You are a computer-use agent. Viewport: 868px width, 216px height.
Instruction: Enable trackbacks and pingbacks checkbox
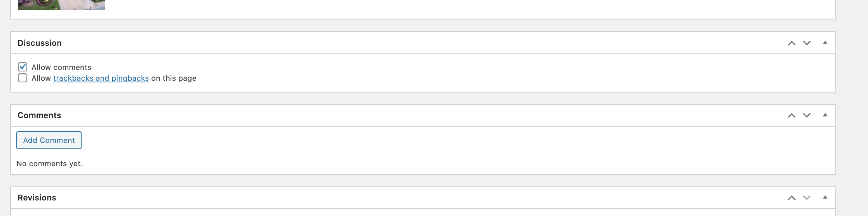23,78
